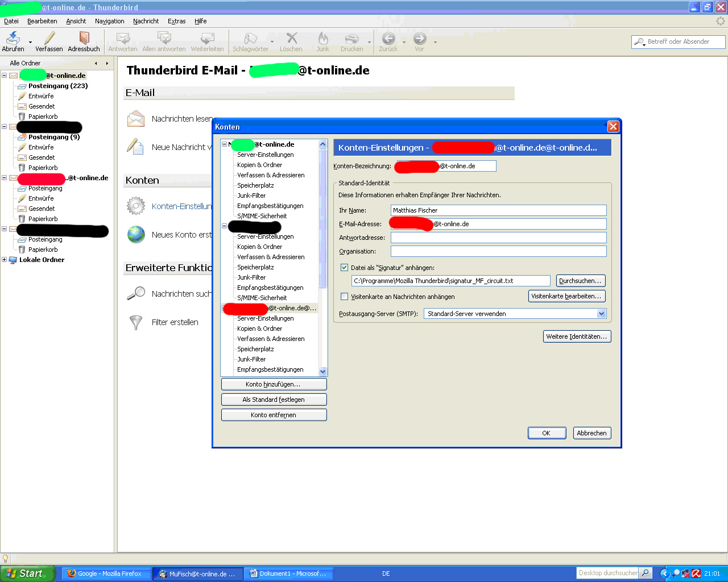
Task: Collapse the first t-online.de account in folder pane
Action: (x=5, y=75)
